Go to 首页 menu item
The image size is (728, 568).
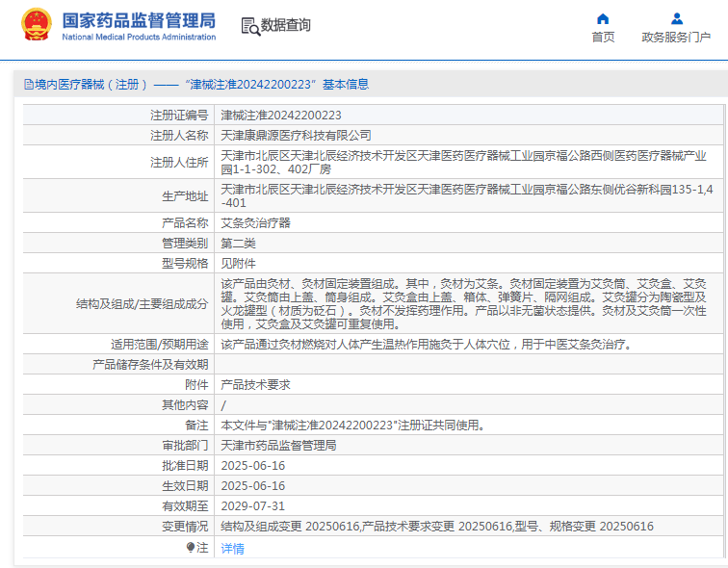[603, 38]
